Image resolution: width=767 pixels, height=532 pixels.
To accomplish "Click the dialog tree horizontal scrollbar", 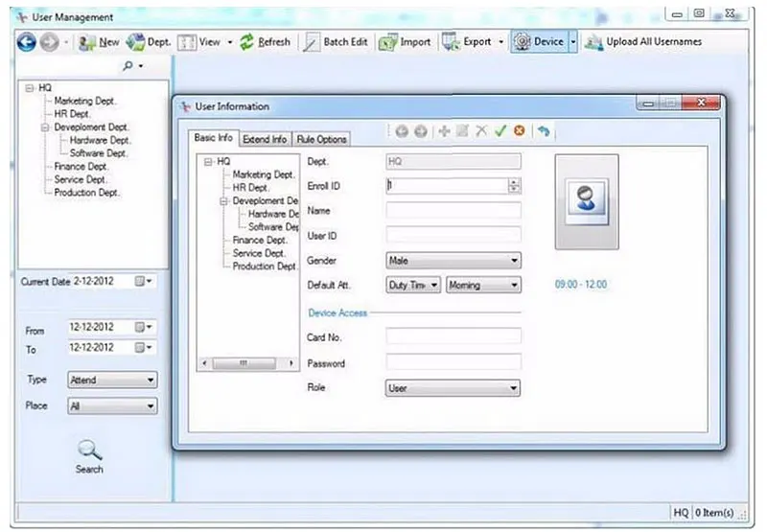I will pos(248,363).
